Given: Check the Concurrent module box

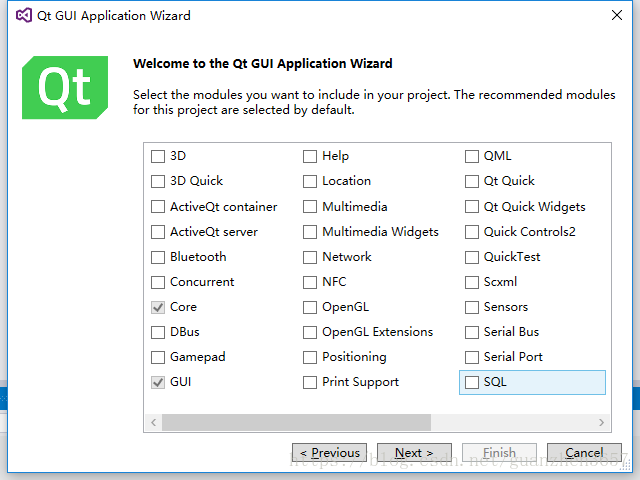Looking at the screenshot, I should coord(158,282).
